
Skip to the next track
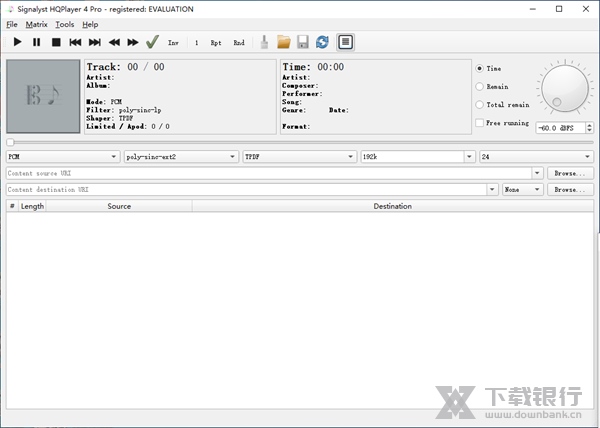click(x=95, y=42)
